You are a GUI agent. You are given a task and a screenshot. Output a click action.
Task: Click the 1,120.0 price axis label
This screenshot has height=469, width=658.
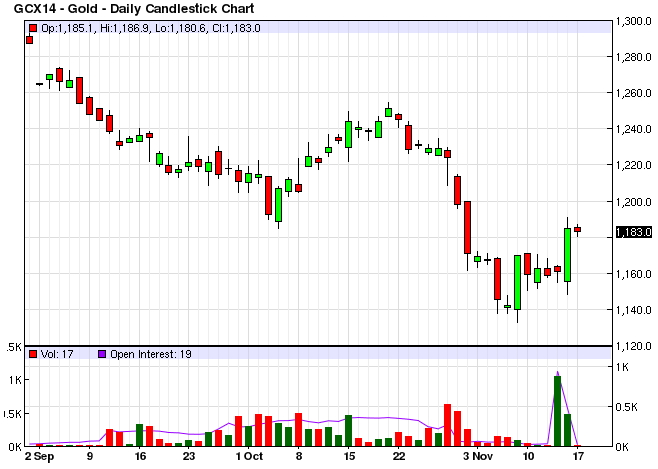click(633, 346)
